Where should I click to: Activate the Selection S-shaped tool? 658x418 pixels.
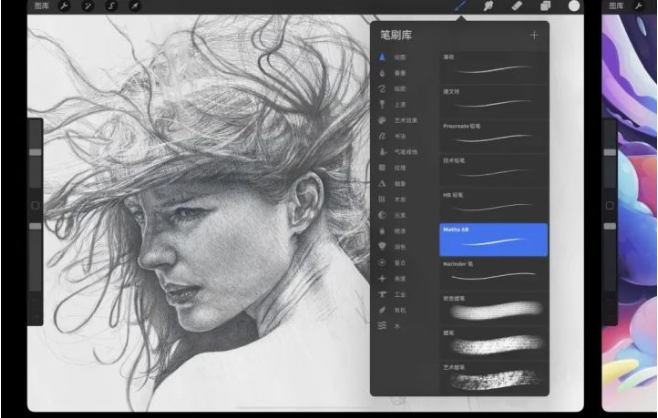tap(111, 6)
